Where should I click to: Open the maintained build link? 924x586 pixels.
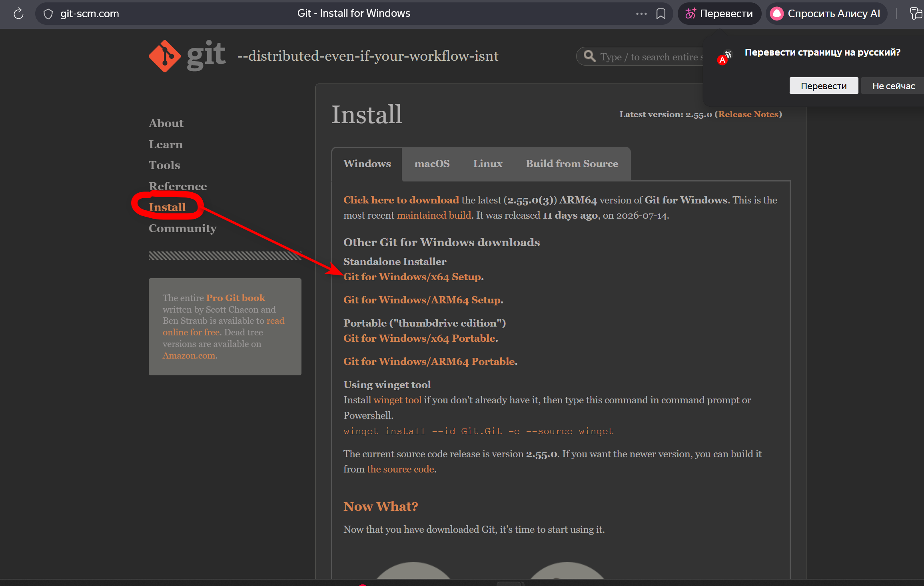pyautogui.click(x=434, y=215)
